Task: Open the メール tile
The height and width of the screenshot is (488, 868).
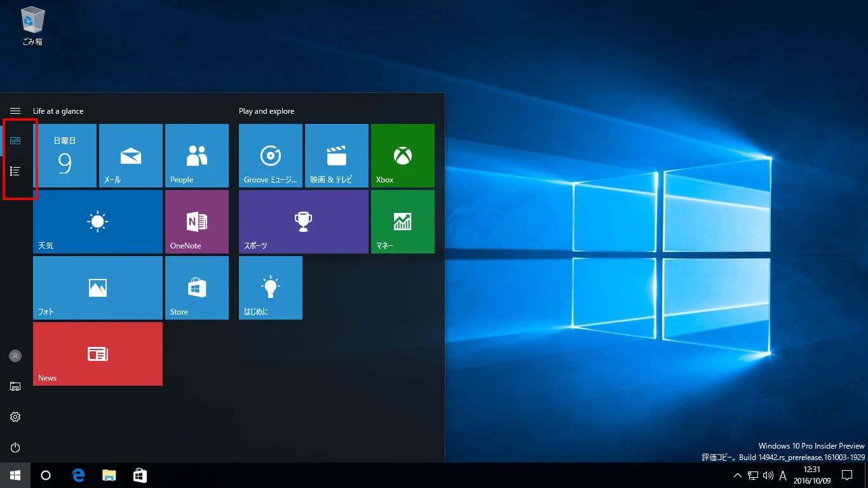Action: coord(131,156)
